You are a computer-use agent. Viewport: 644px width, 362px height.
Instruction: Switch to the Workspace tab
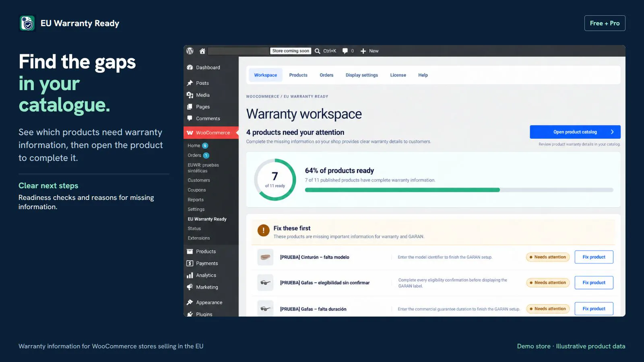tap(266, 75)
